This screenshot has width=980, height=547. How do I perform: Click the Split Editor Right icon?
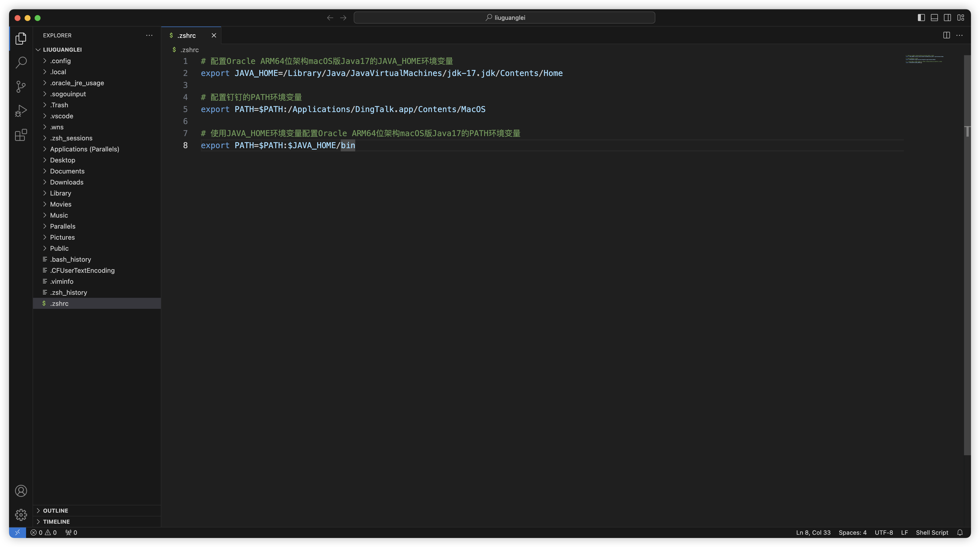946,35
